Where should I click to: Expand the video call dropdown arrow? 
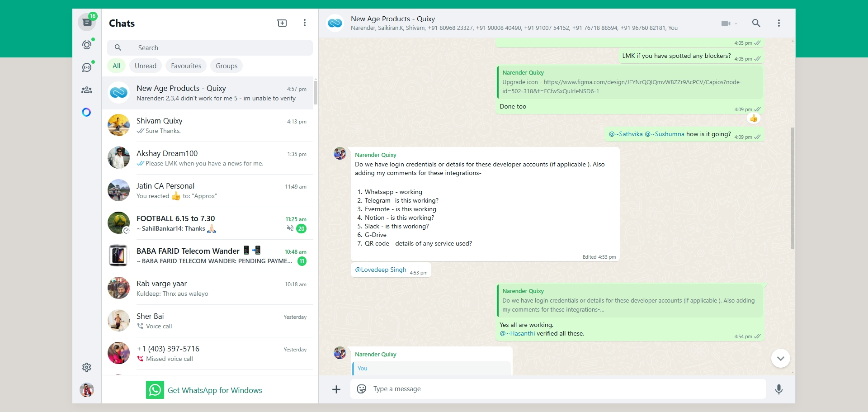(736, 24)
